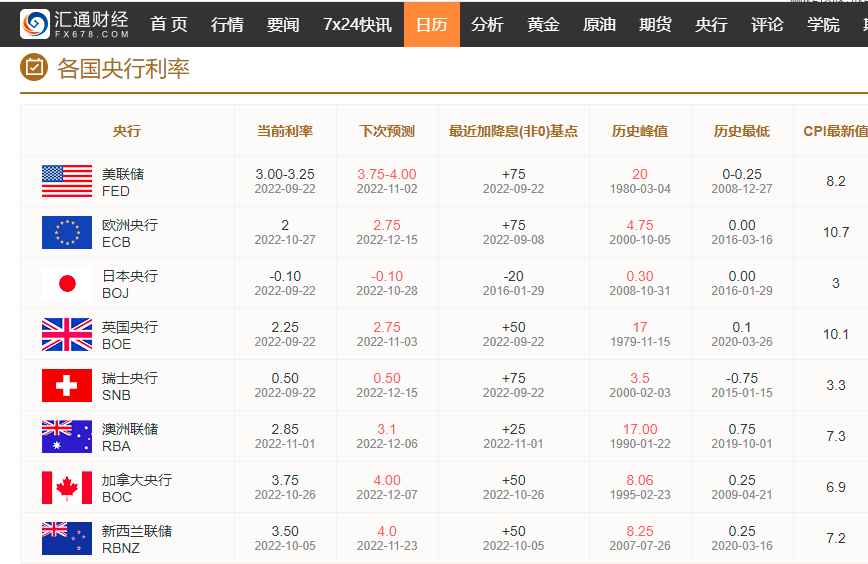Switch to the 7x24快讯 menu item
The image size is (868, 564).
click(x=357, y=24)
